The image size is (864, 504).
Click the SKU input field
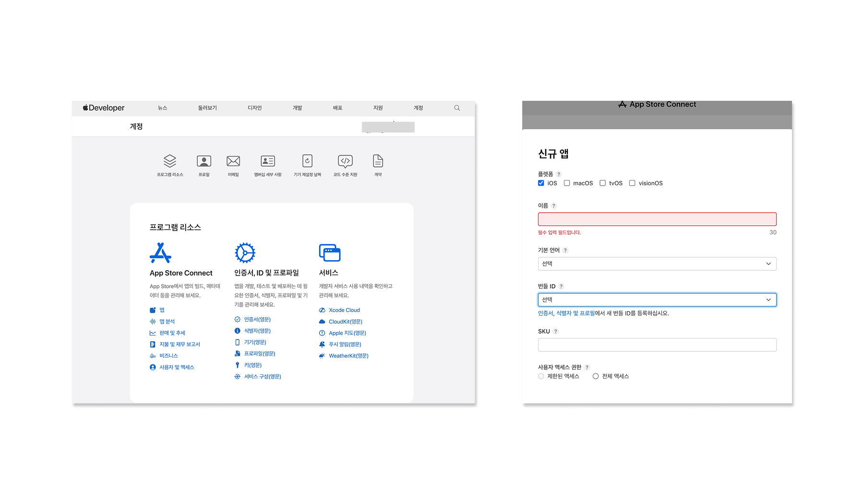coord(657,345)
